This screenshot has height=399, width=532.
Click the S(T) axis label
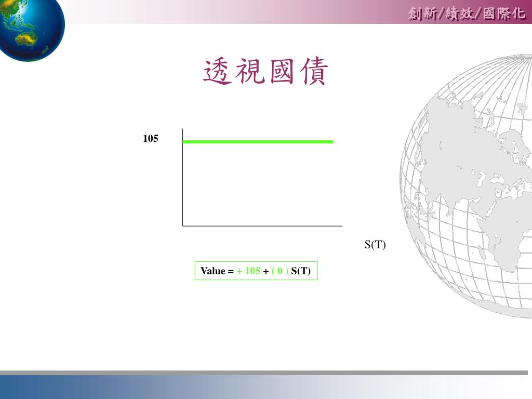click(x=375, y=244)
